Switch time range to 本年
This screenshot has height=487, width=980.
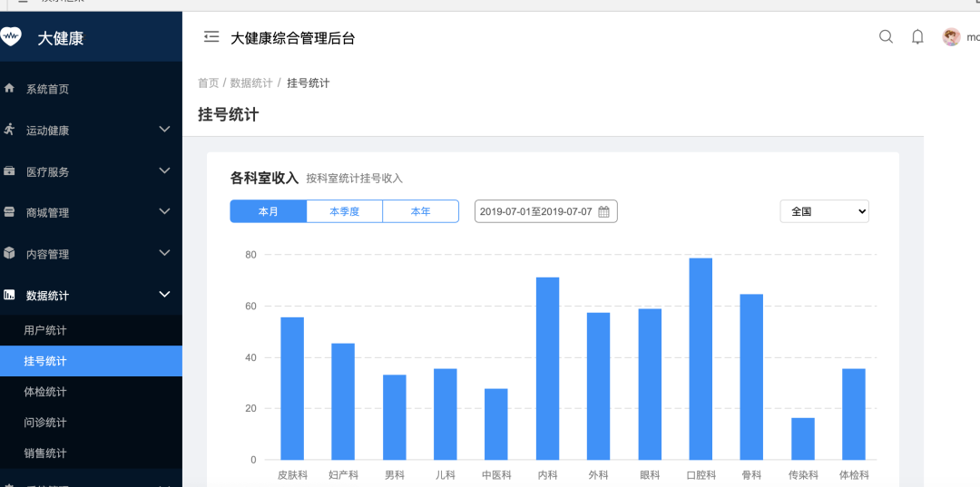tap(420, 211)
